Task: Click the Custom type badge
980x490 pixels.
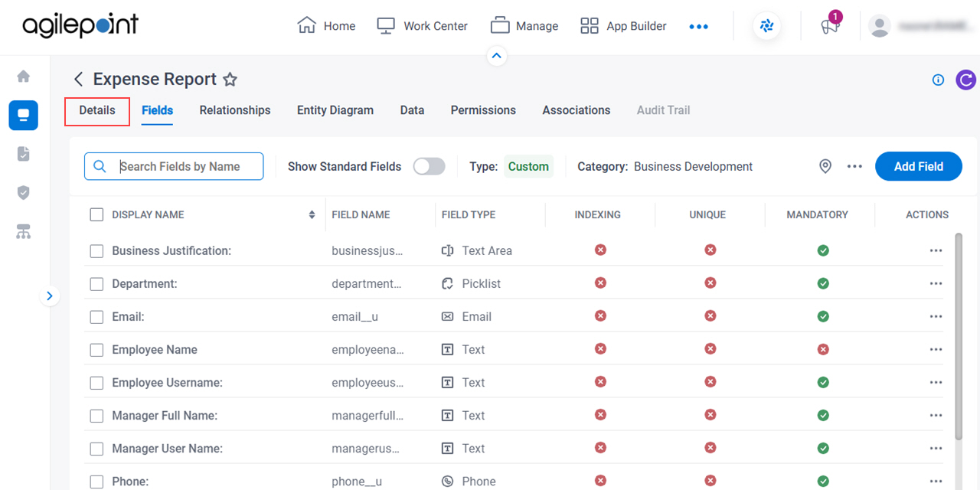Action: coord(528,166)
